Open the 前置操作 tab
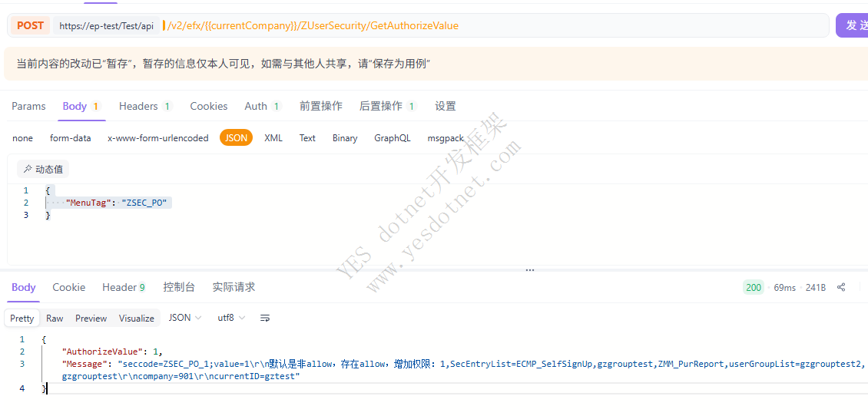 tap(320, 106)
